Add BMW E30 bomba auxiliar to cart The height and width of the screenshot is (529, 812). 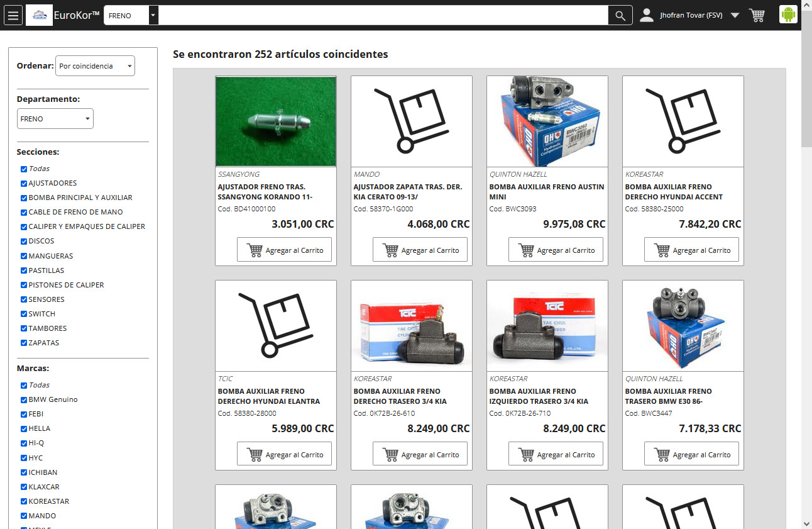point(691,455)
